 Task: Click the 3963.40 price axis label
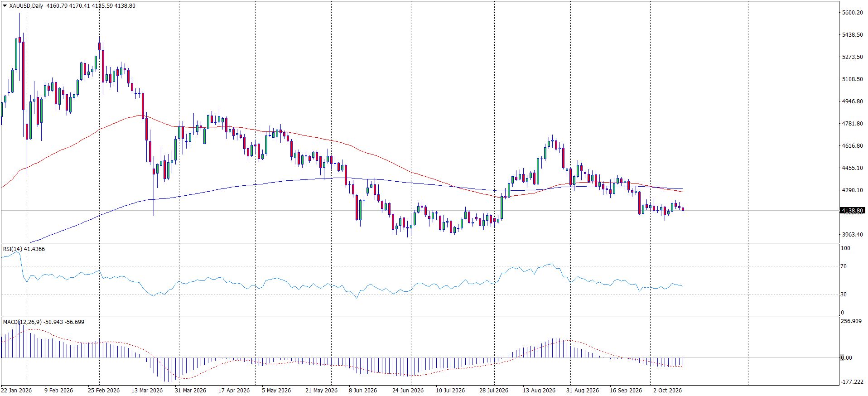pyautogui.click(x=852, y=235)
